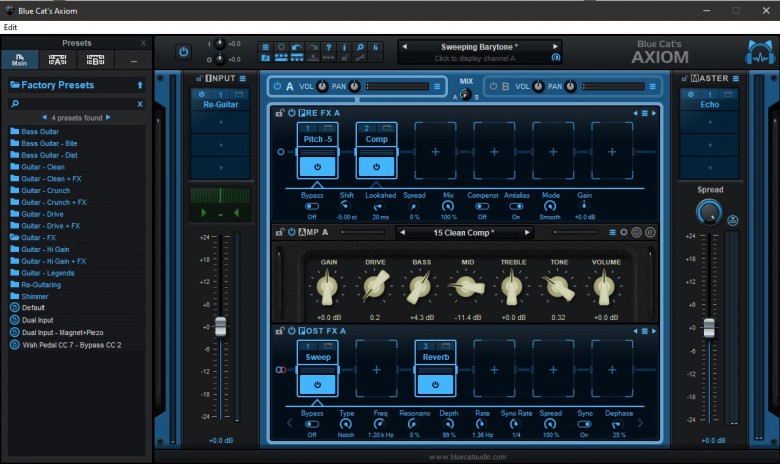Open the Edit menu
This screenshot has height=464, width=780.
coord(10,27)
